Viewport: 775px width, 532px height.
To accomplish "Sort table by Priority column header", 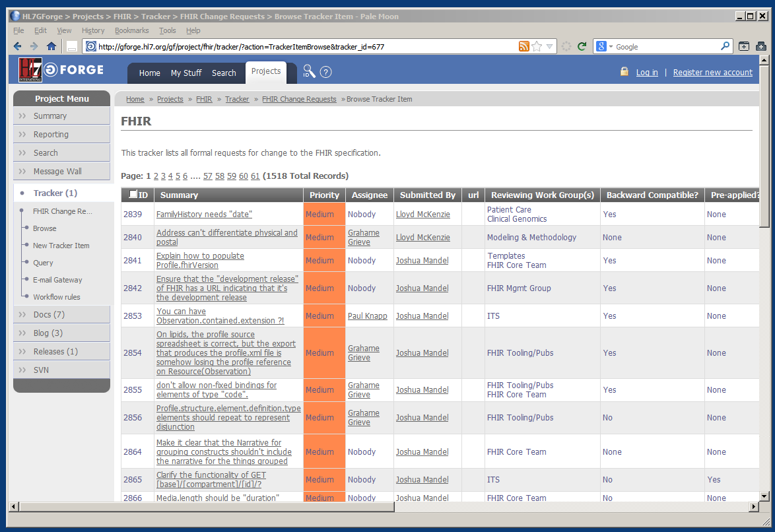I will [x=324, y=195].
